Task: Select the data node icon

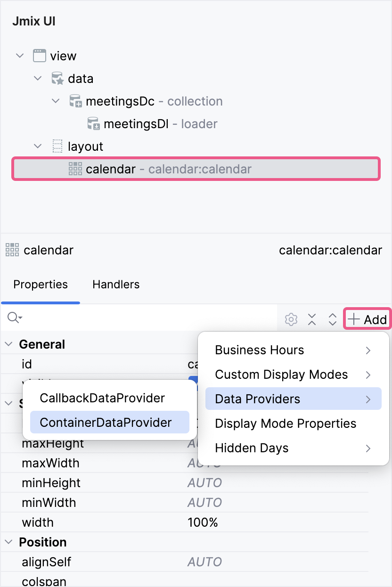Action: click(x=58, y=78)
